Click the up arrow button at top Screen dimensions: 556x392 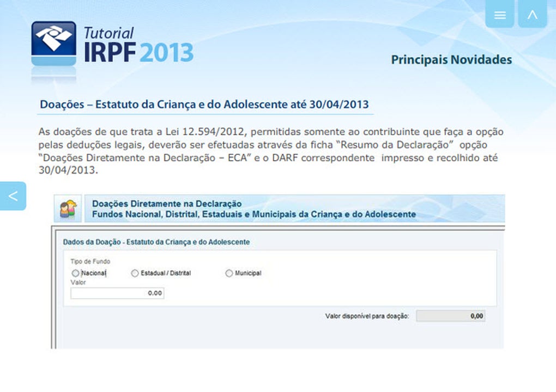coord(532,14)
